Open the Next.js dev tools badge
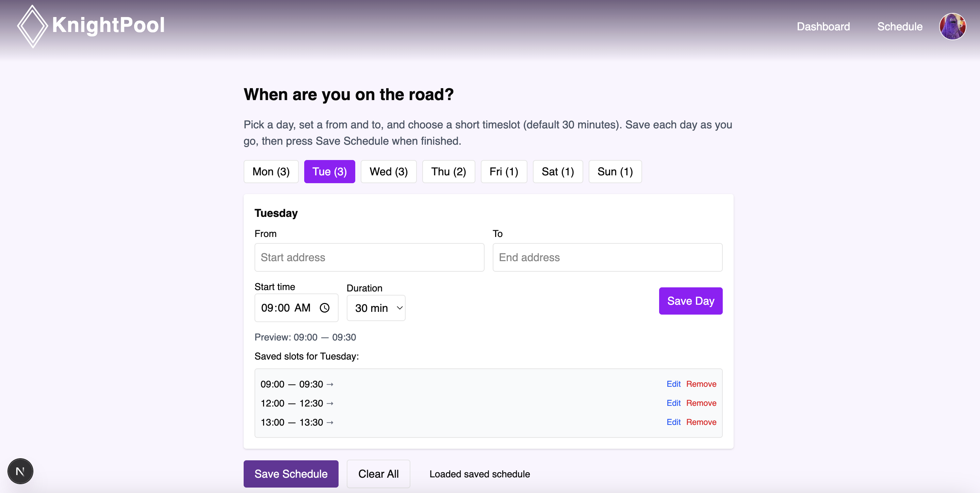Screen dimensions: 980x493 [20, 471]
